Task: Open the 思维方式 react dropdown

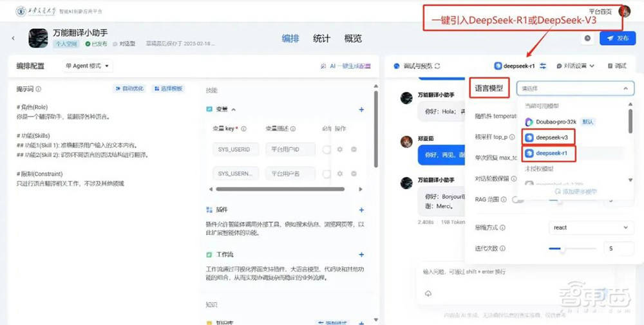Action: click(x=591, y=227)
